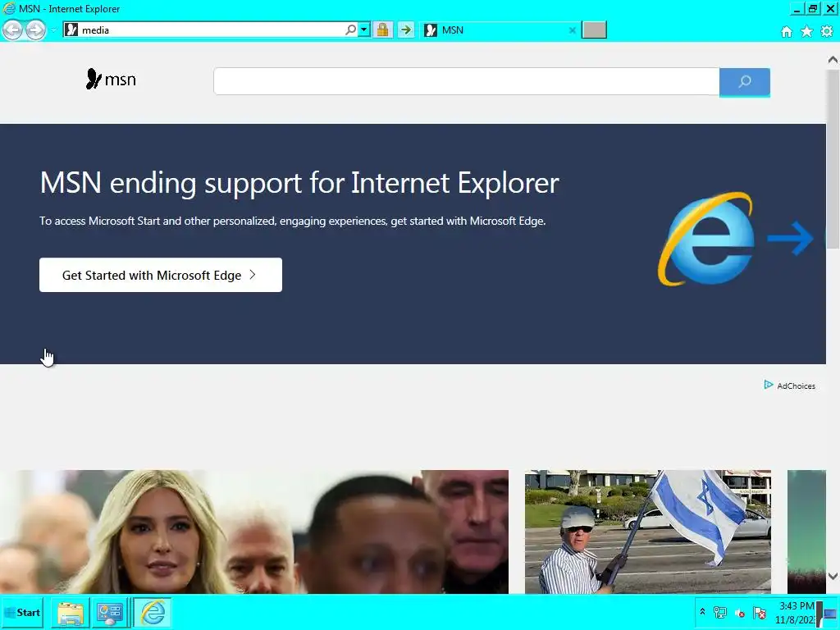840x630 pixels.
Task: Click the taskbar clock showing 3:43 PM
Action: 795,612
